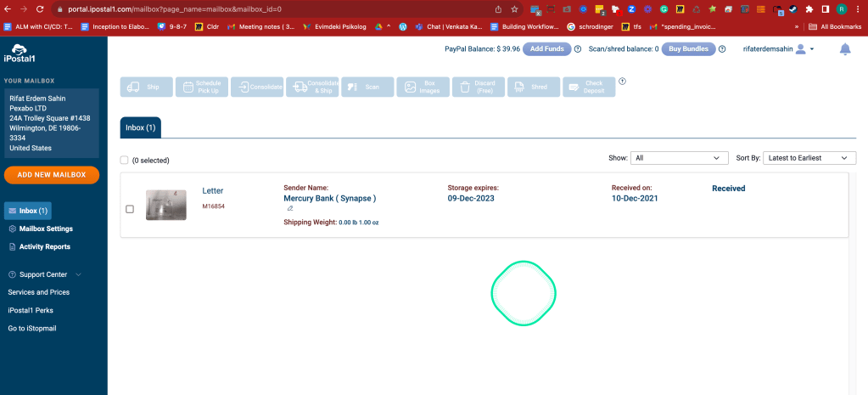Select the Consolidate button
868x395 pixels.
click(257, 87)
